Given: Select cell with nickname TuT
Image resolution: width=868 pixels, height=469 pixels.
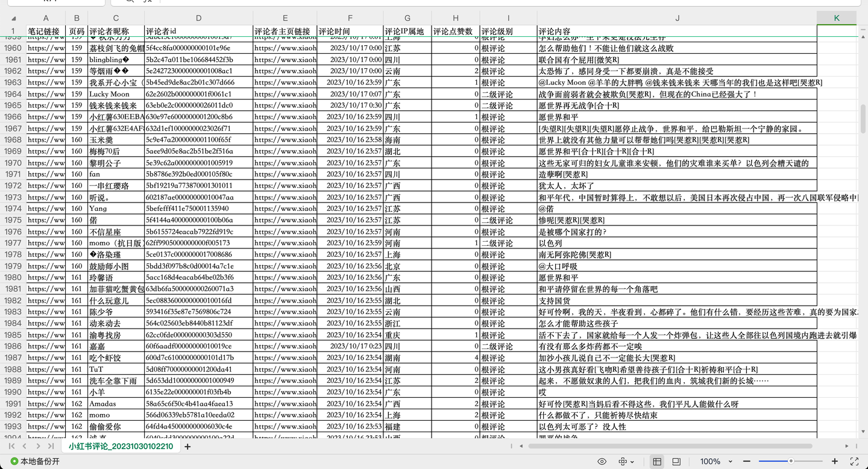Looking at the screenshot, I should pos(116,370).
